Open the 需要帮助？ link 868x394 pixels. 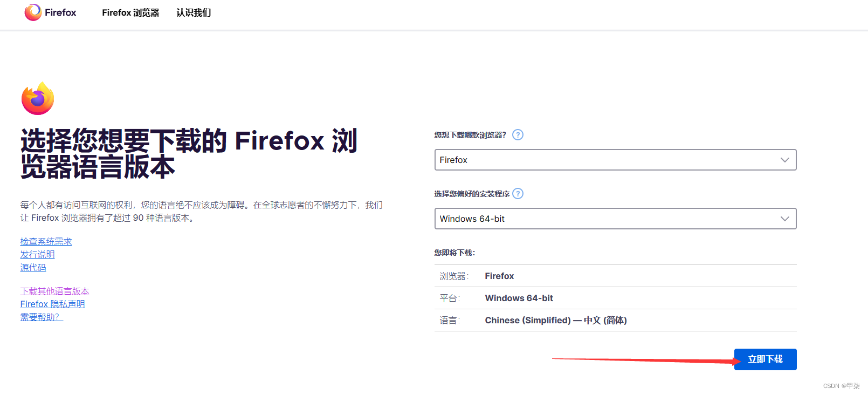[x=42, y=317]
